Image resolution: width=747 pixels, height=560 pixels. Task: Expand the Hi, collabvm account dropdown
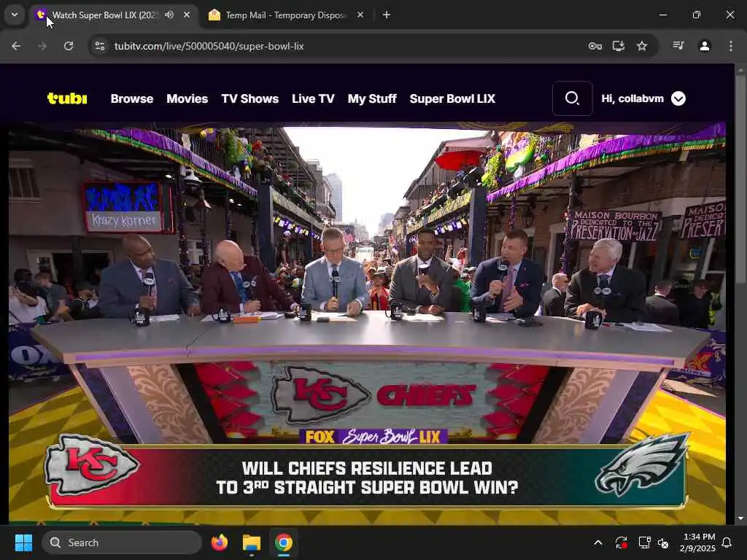pos(678,98)
